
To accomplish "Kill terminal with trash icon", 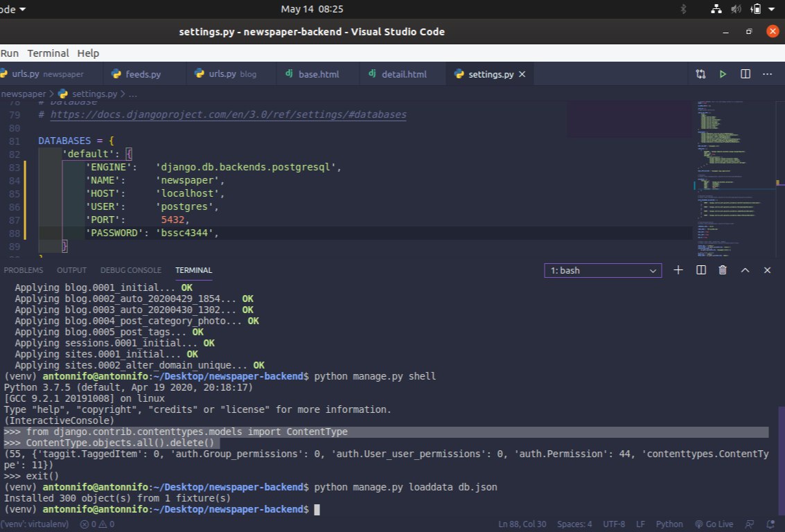I will click(x=723, y=270).
